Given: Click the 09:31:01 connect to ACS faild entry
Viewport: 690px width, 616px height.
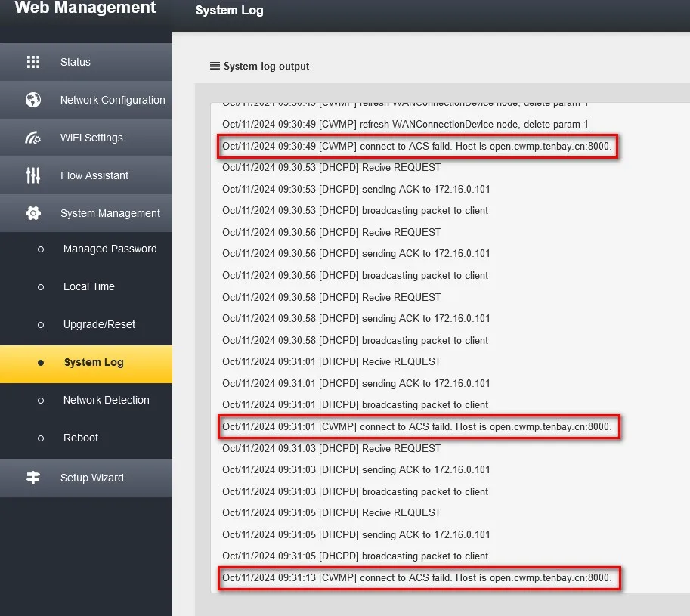Looking at the screenshot, I should click(x=419, y=427).
